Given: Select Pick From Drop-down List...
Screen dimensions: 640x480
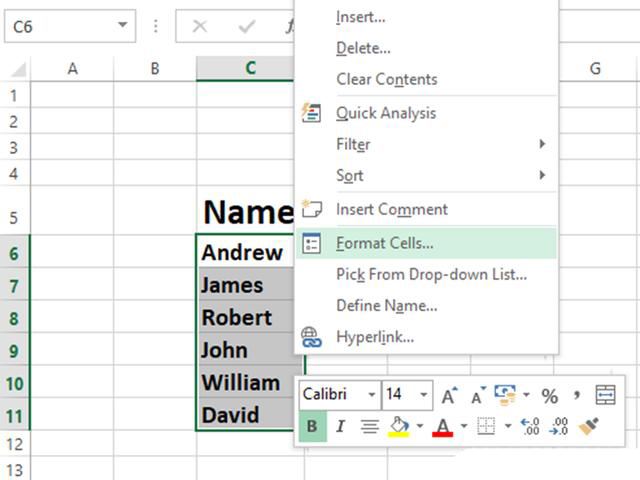Looking at the screenshot, I should (x=426, y=274).
